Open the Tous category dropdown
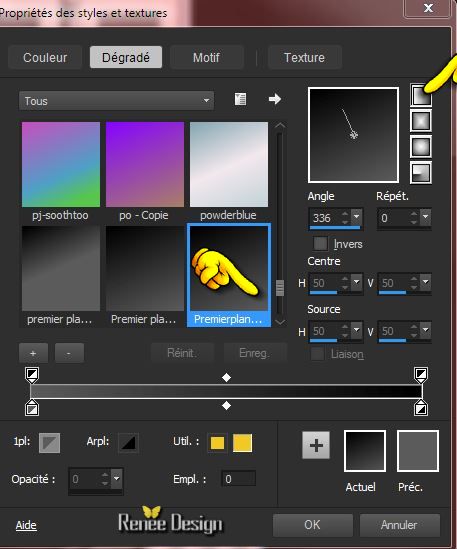The width and height of the screenshot is (457, 549). coord(116,101)
